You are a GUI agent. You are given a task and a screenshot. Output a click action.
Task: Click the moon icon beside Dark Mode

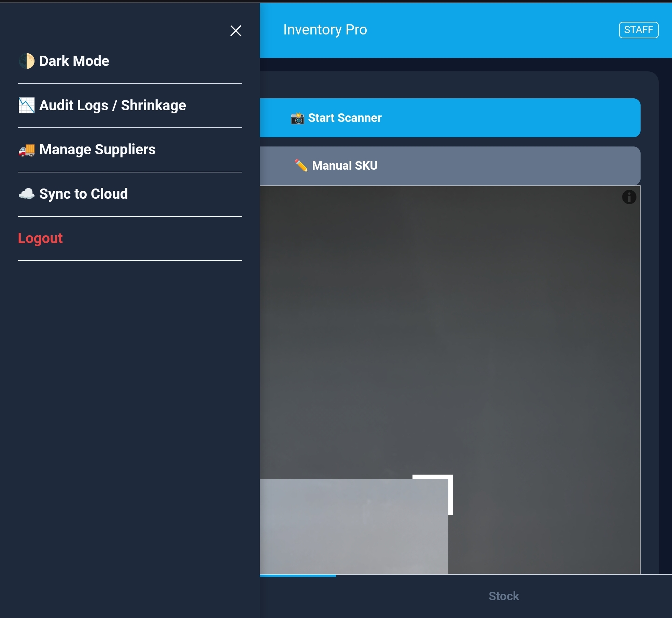point(27,61)
